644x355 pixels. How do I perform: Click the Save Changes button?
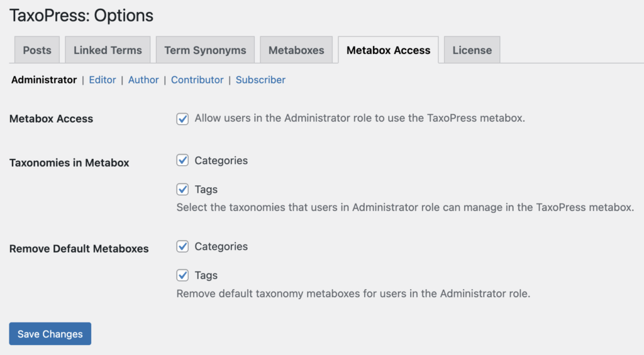coord(50,334)
